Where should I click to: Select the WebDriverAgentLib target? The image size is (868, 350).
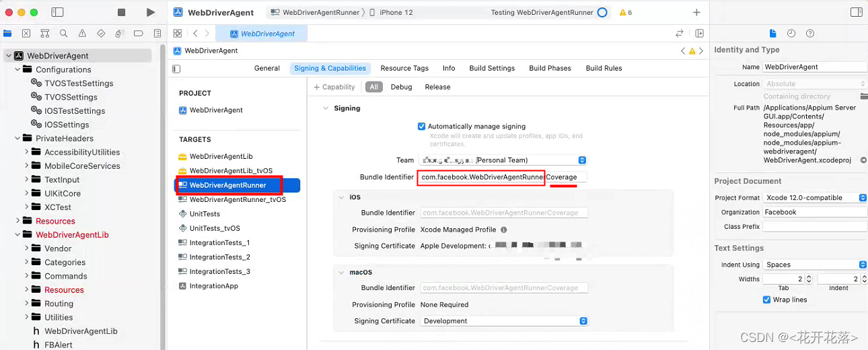[x=221, y=156]
